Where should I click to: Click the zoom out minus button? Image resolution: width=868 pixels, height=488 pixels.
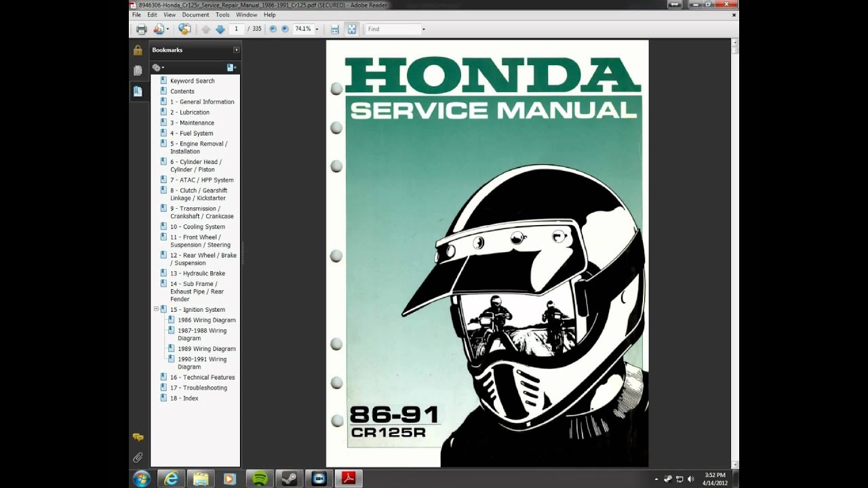click(x=273, y=29)
